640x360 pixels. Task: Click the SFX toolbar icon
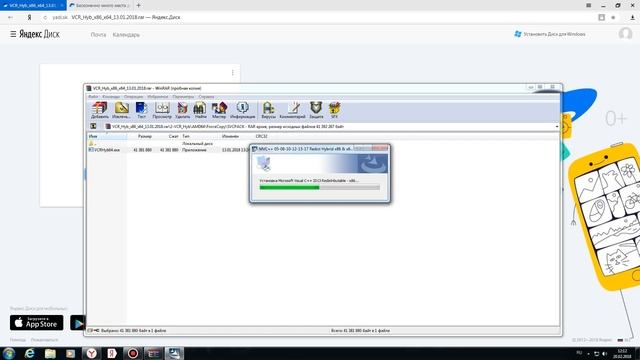click(x=334, y=110)
